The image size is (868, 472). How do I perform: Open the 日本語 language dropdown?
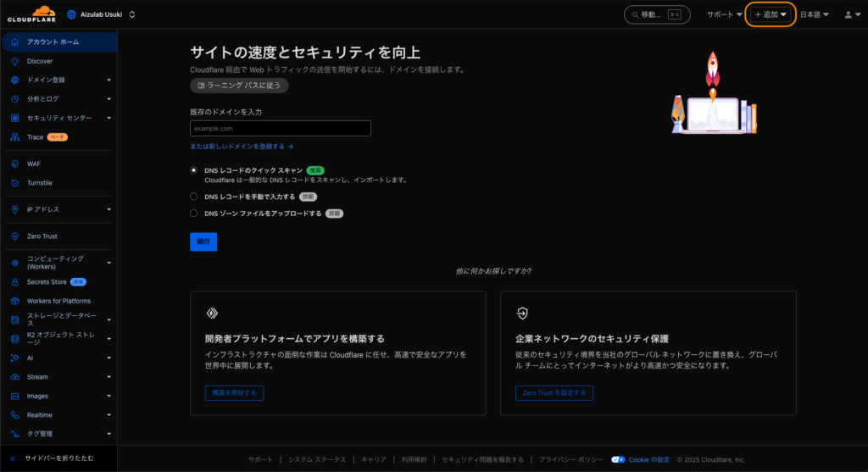pyautogui.click(x=815, y=14)
